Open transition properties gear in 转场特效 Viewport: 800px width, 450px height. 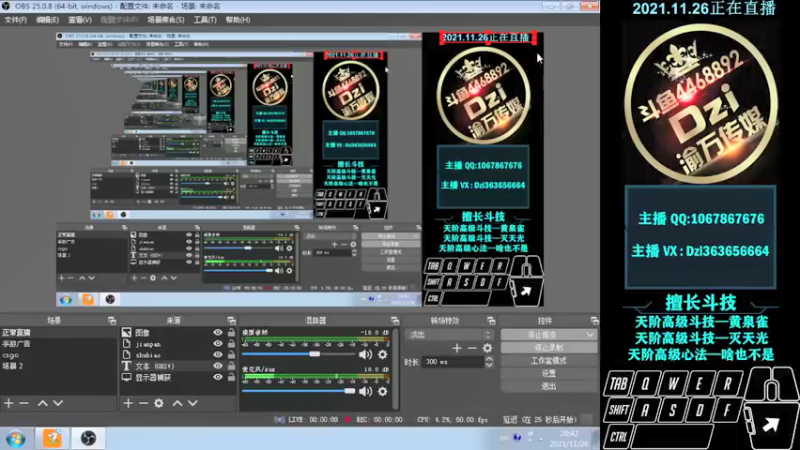(x=487, y=348)
